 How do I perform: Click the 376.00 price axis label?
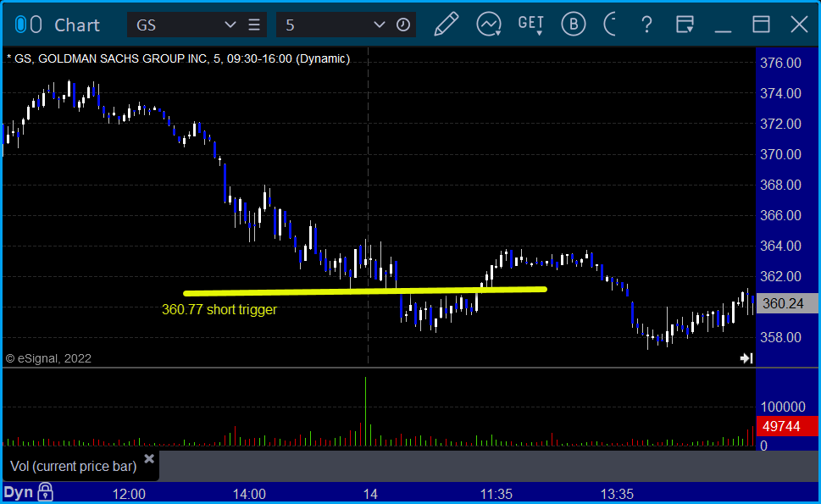coord(780,64)
